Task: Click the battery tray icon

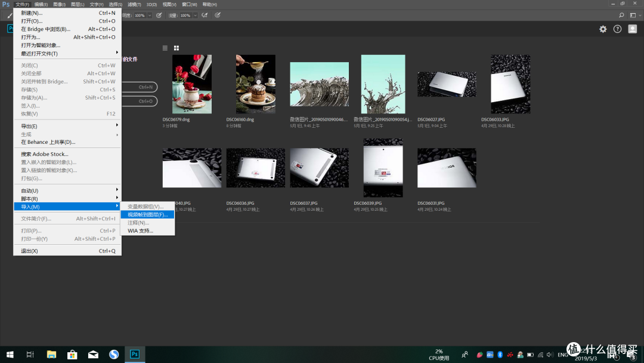Action: [x=530, y=355]
